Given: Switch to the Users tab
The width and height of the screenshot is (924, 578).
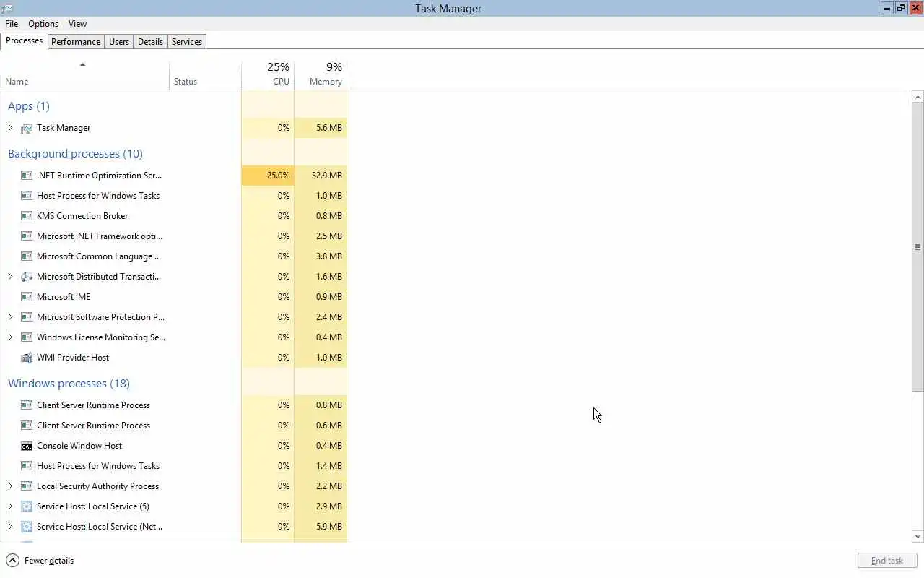Looking at the screenshot, I should pos(119,42).
